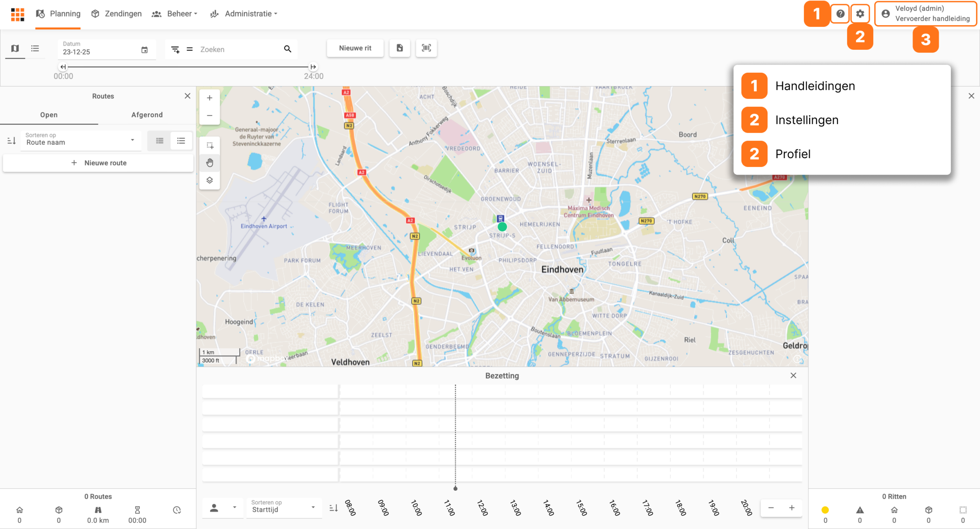
Task: Click the time range slider end handle
Action: (x=313, y=67)
